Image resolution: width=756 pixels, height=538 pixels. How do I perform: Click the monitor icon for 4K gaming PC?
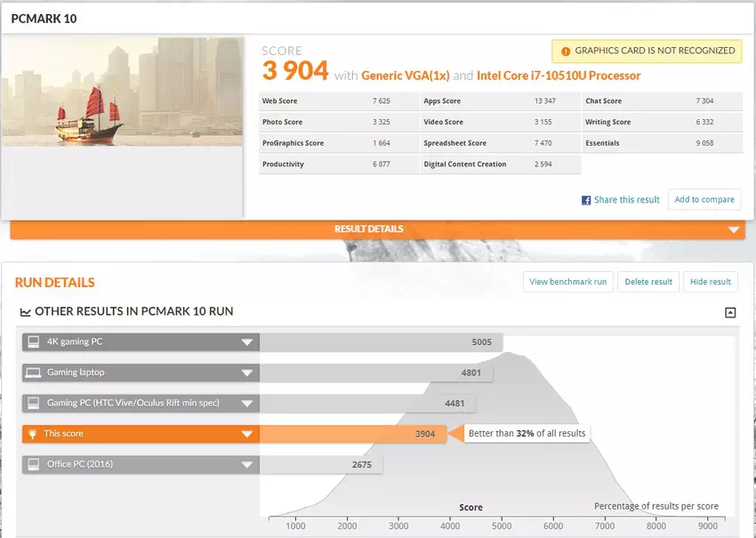[x=33, y=342]
